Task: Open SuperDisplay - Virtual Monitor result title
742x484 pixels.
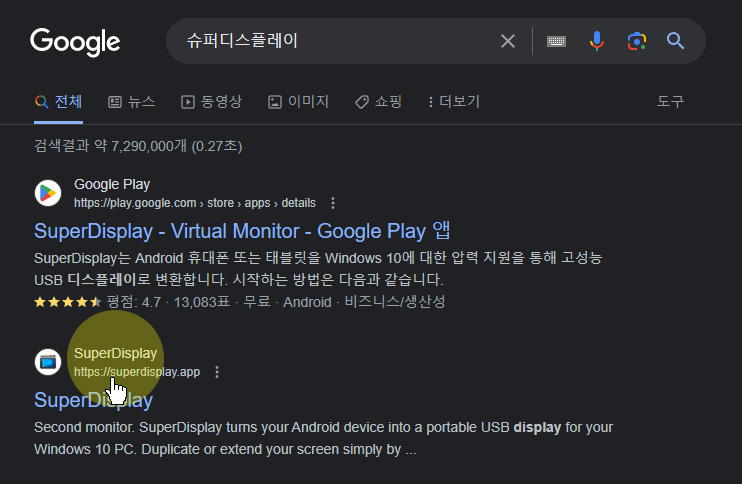Action: tap(242, 231)
